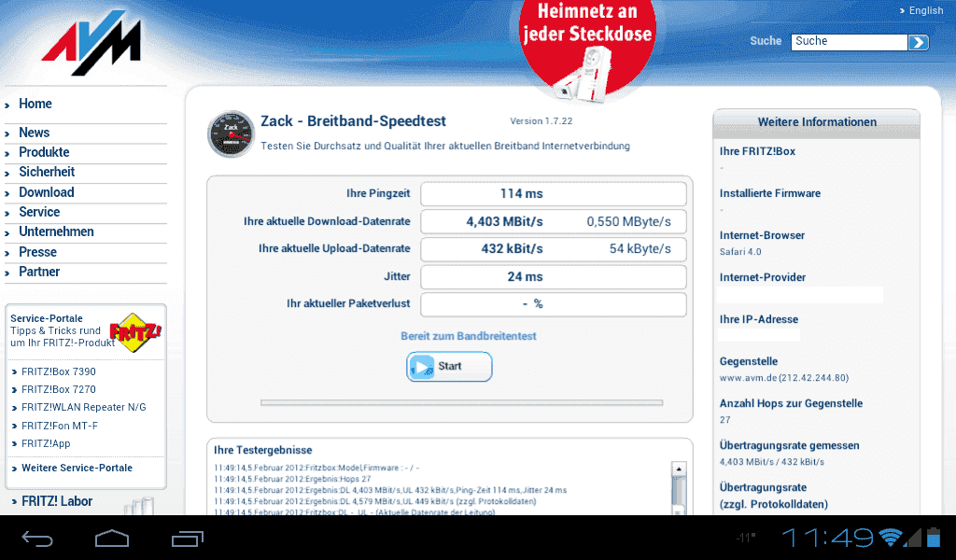Click the search submit arrow button
The height and width of the screenshot is (560, 956).
(x=918, y=42)
